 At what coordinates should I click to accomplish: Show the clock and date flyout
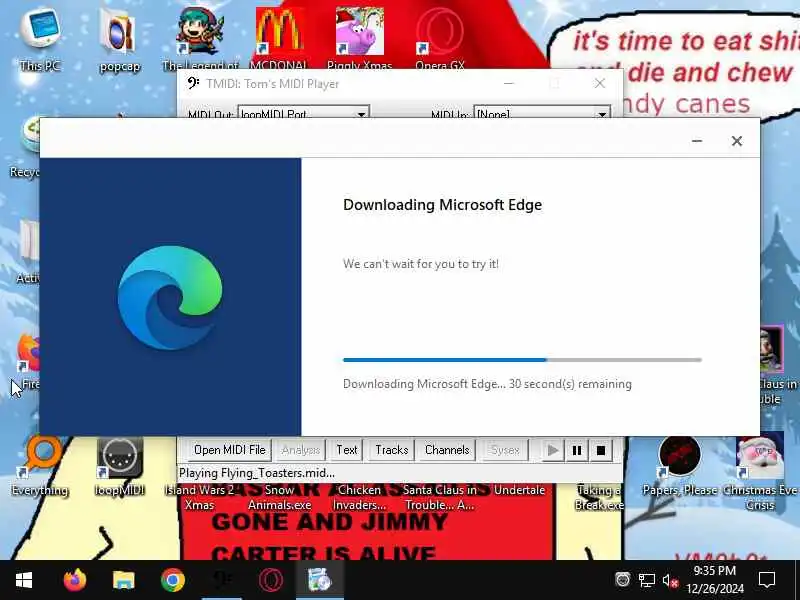pos(715,580)
